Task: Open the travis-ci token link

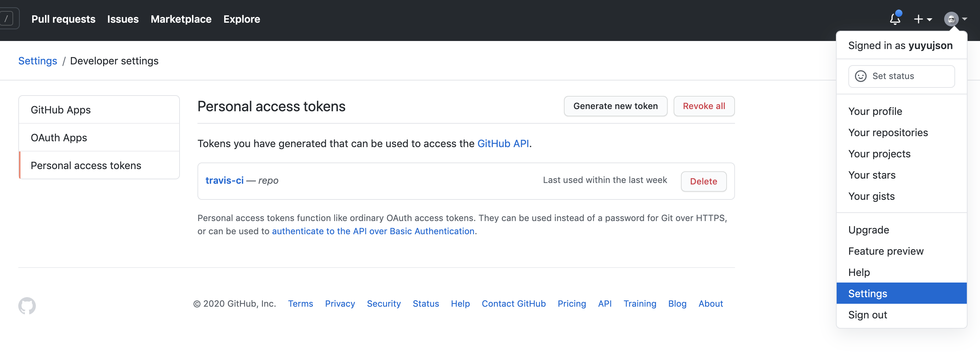Action: pyautogui.click(x=225, y=180)
